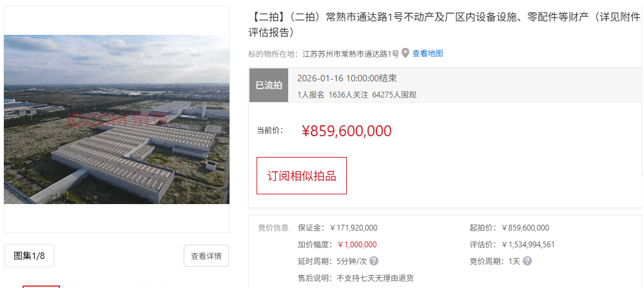Click the help icon next to 延时周期

[x=374, y=261]
